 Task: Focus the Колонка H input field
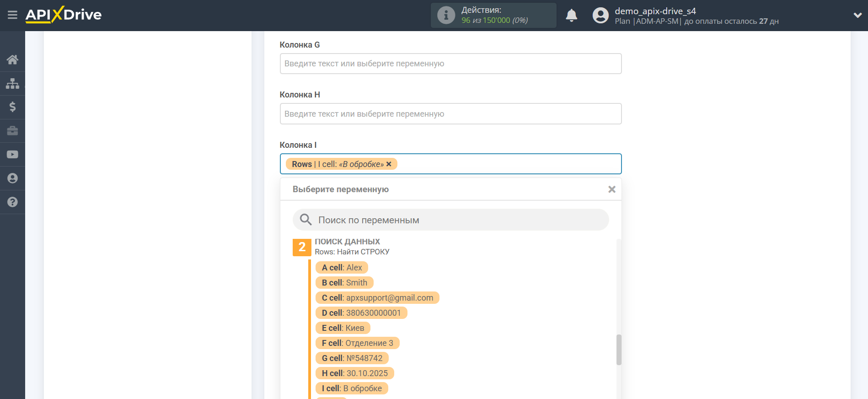point(450,114)
